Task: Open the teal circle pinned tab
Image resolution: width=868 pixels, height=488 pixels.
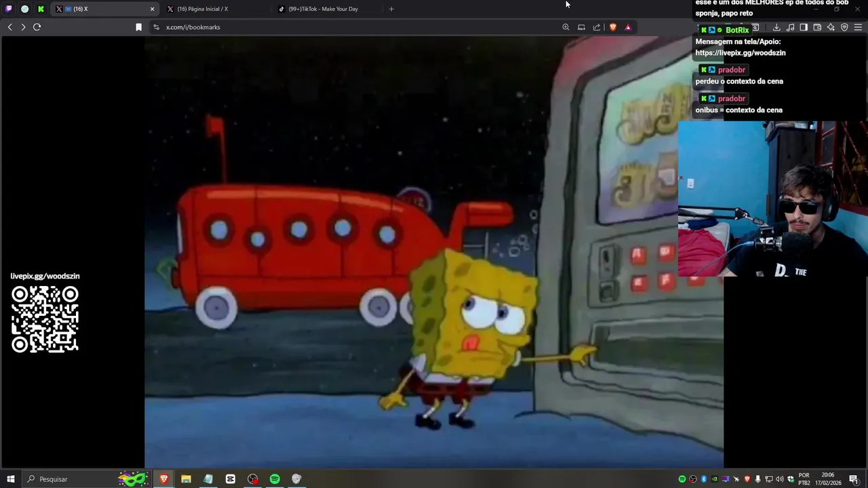Action: (25, 9)
